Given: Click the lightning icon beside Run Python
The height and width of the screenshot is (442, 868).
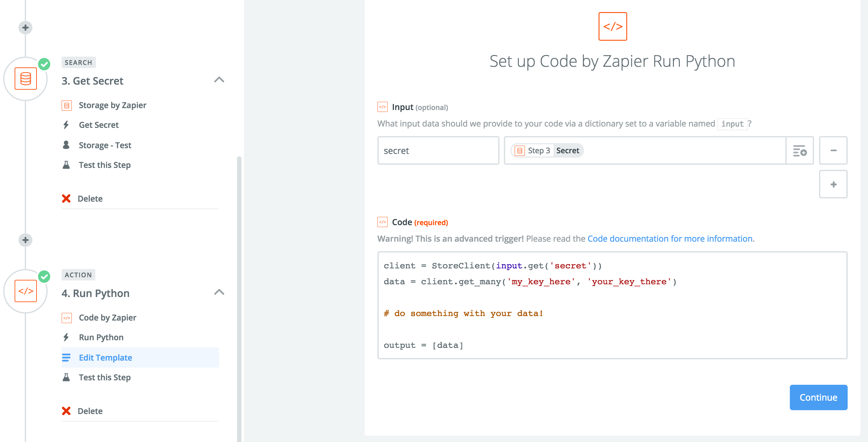Looking at the screenshot, I should [66, 337].
